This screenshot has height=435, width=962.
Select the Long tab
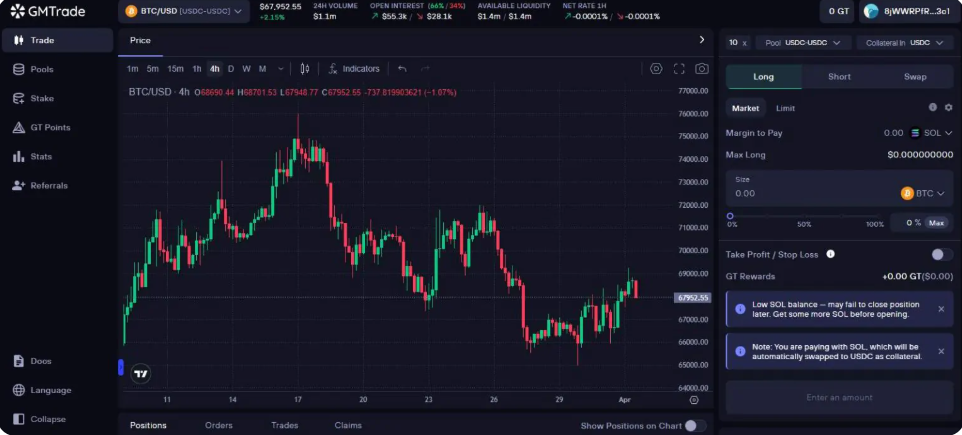point(764,77)
